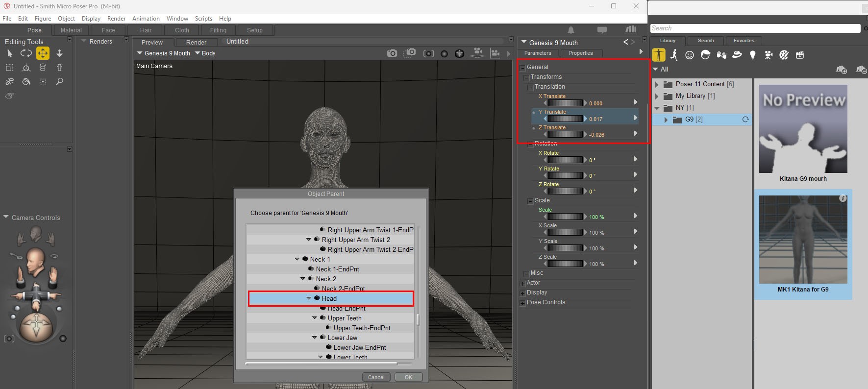
Task: Select the running figure Poses category
Action: pos(674,55)
